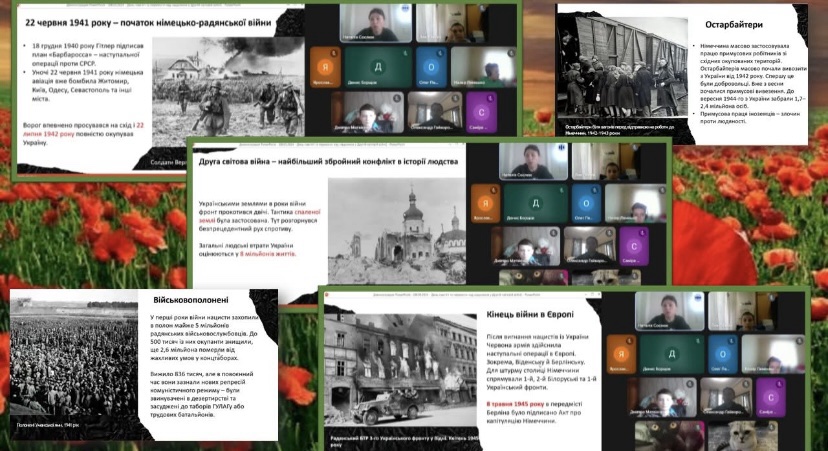Click muted mic icon on blue О tile, top meeting
828x451 pixels.
441,53
